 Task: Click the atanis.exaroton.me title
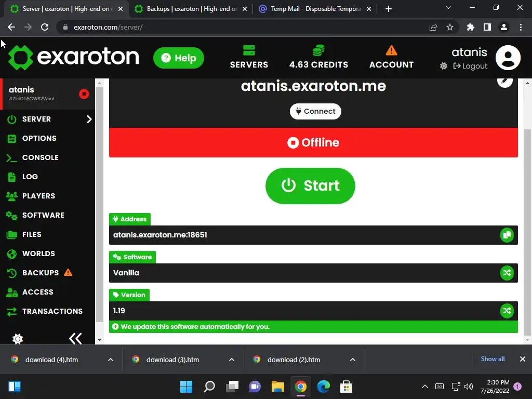pos(313,86)
